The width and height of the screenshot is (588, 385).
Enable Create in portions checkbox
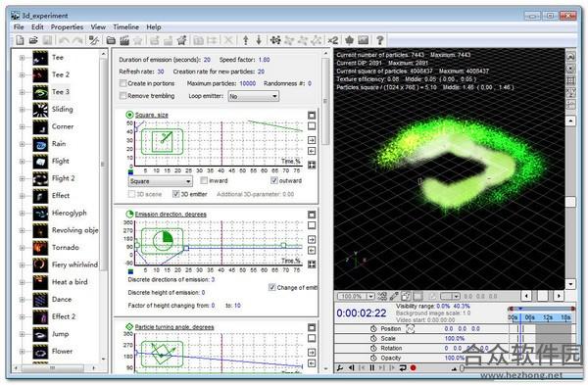click(x=122, y=83)
